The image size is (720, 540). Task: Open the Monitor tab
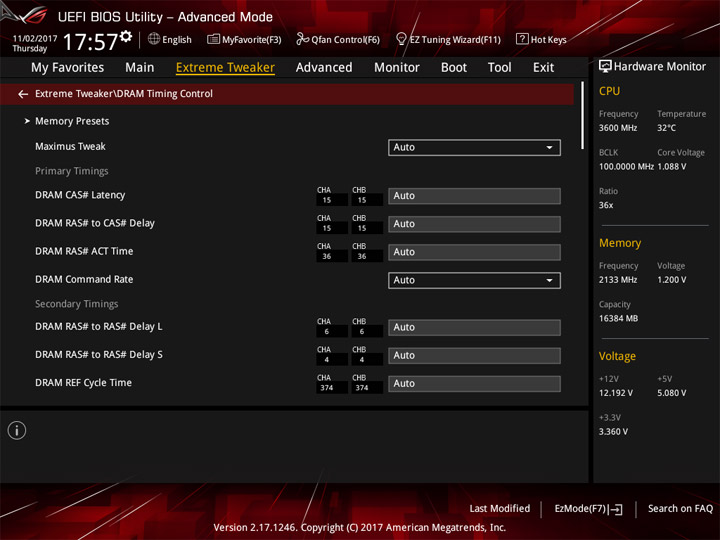[x=397, y=68]
